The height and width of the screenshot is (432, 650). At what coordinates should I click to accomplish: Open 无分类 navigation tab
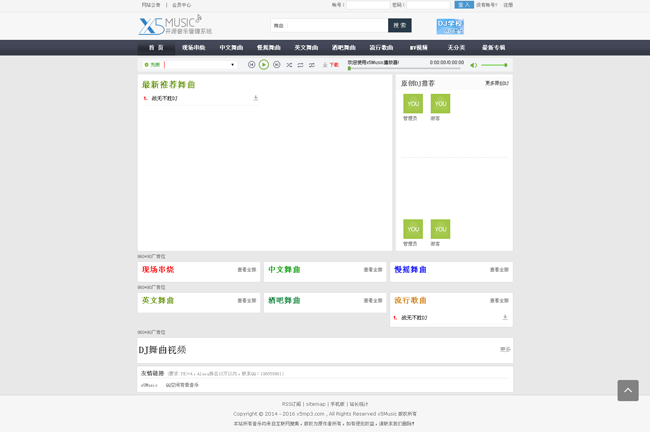[x=456, y=48]
